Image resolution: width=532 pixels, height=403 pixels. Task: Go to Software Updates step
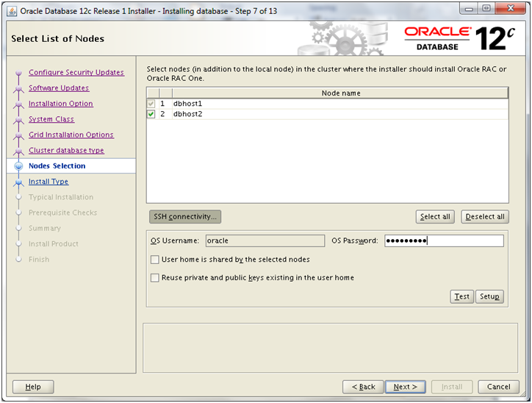pos(59,88)
